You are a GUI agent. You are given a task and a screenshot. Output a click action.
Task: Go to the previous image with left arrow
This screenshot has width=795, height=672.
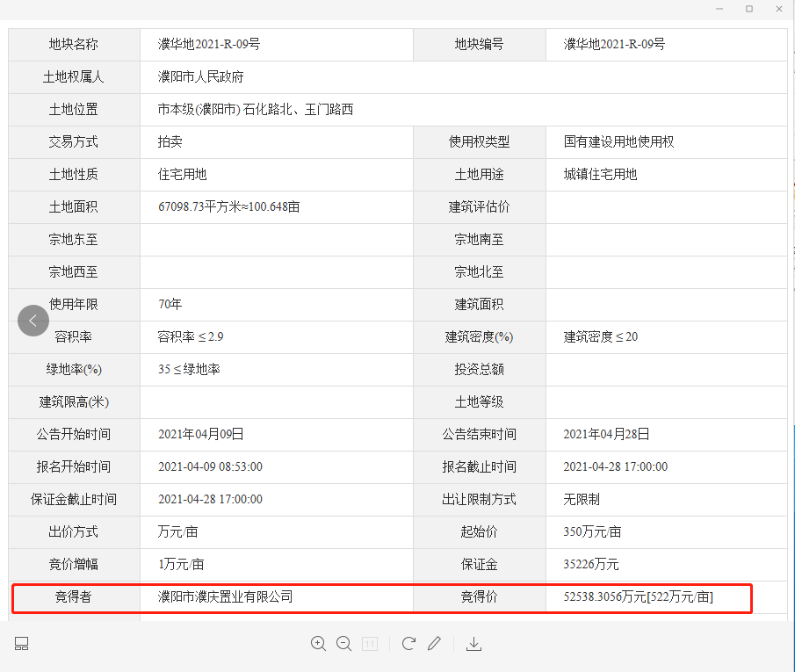[33, 321]
